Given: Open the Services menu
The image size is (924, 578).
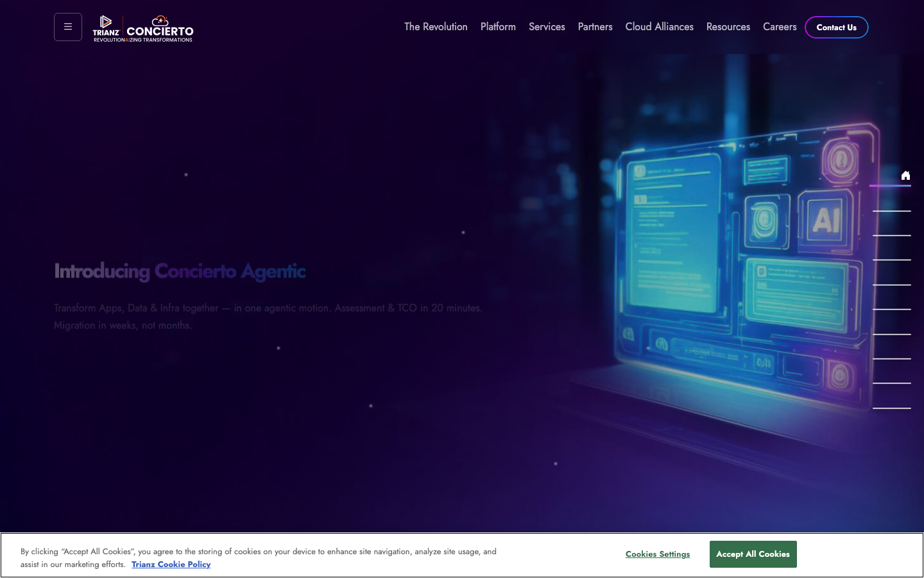Looking at the screenshot, I should pyautogui.click(x=547, y=27).
